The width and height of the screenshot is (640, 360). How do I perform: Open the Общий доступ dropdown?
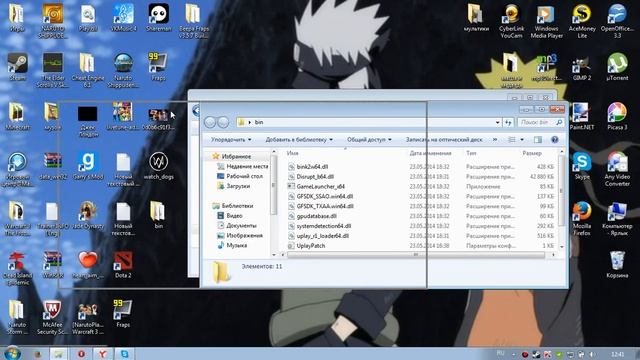(369, 140)
